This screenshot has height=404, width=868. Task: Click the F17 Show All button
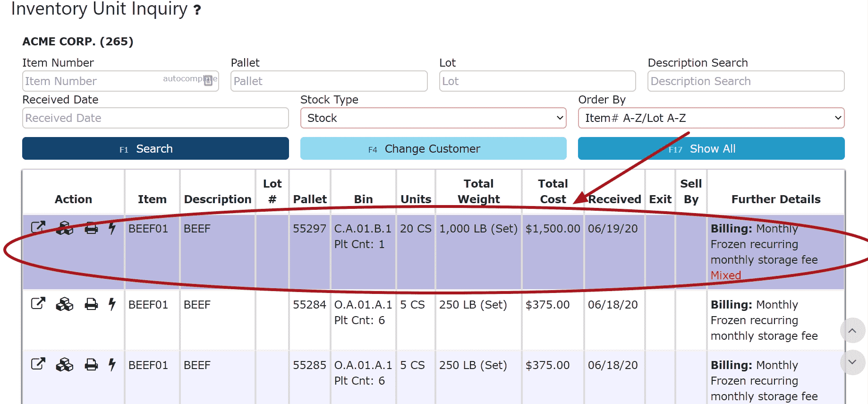tap(711, 148)
